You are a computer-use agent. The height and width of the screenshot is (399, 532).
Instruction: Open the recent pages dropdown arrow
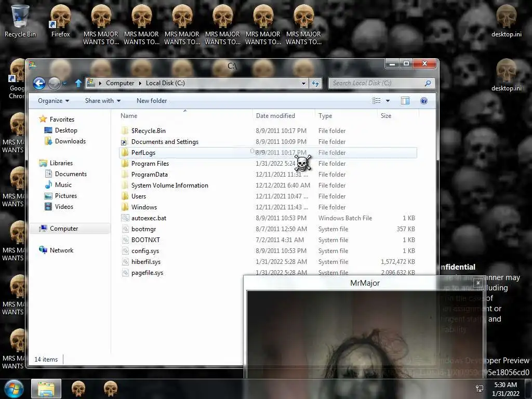(64, 83)
